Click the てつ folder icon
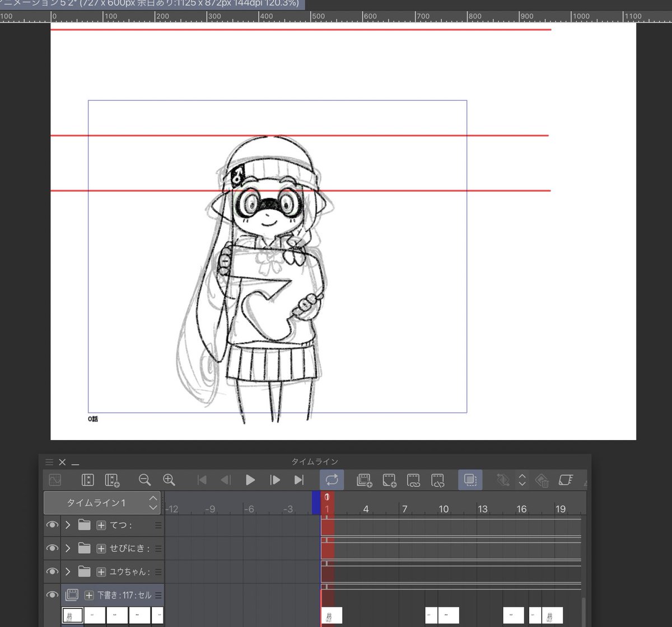 pos(84,525)
